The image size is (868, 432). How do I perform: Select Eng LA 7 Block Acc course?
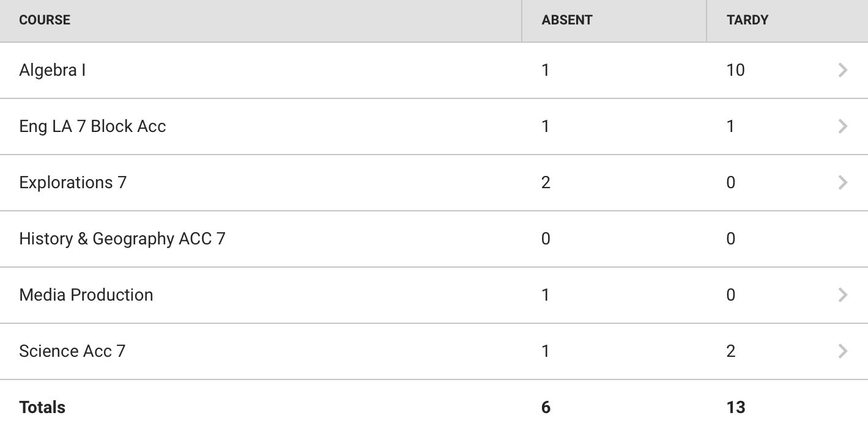(92, 126)
